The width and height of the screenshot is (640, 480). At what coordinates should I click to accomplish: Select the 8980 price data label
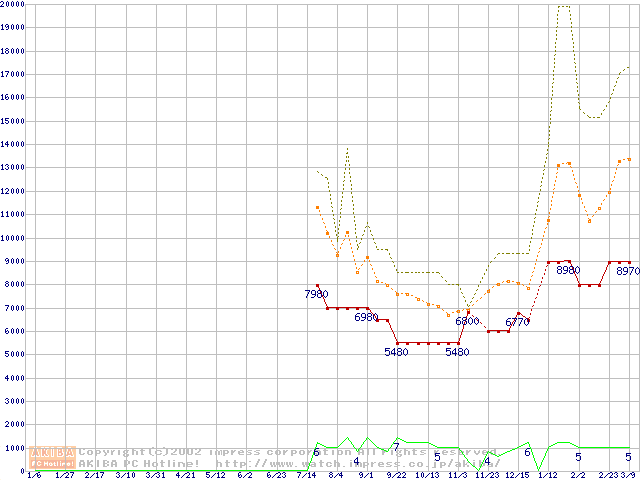pos(568,270)
